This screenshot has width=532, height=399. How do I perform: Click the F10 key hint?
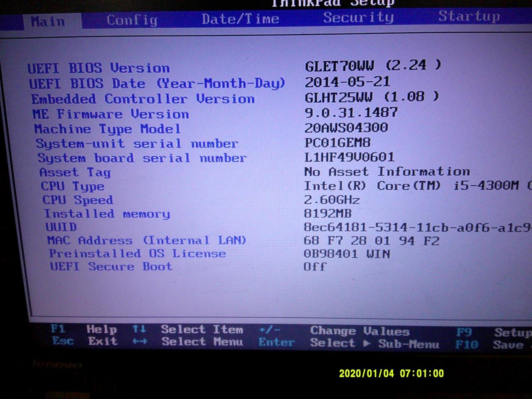point(467,345)
